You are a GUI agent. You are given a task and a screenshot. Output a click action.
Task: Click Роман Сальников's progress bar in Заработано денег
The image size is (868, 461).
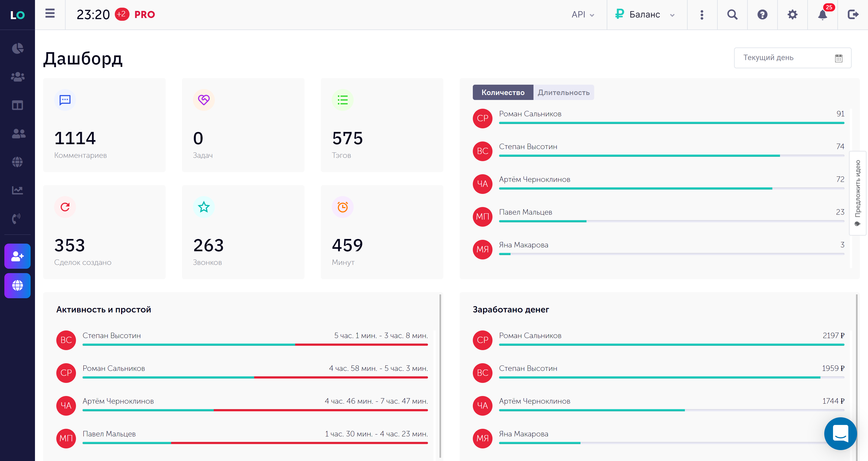click(671, 344)
